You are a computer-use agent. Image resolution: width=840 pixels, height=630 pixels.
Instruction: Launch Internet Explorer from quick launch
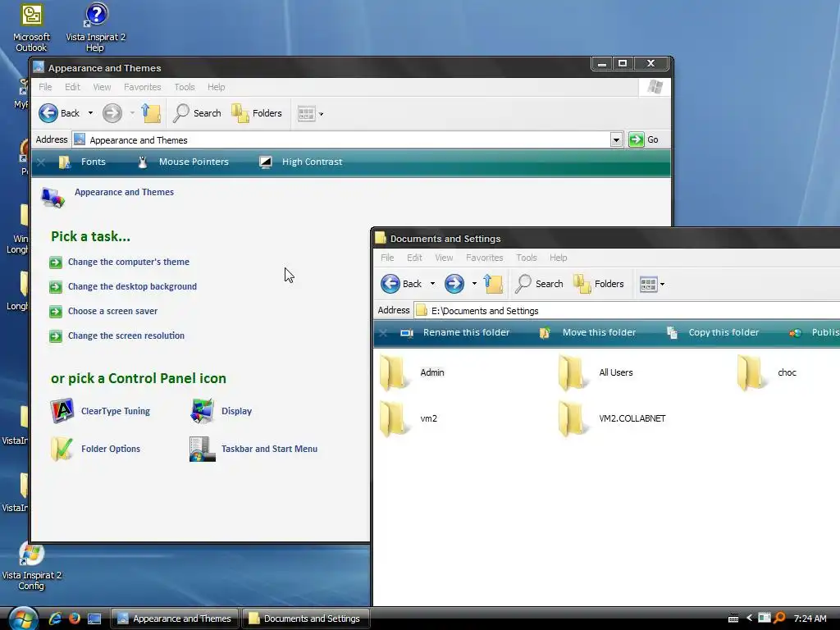pos(55,619)
